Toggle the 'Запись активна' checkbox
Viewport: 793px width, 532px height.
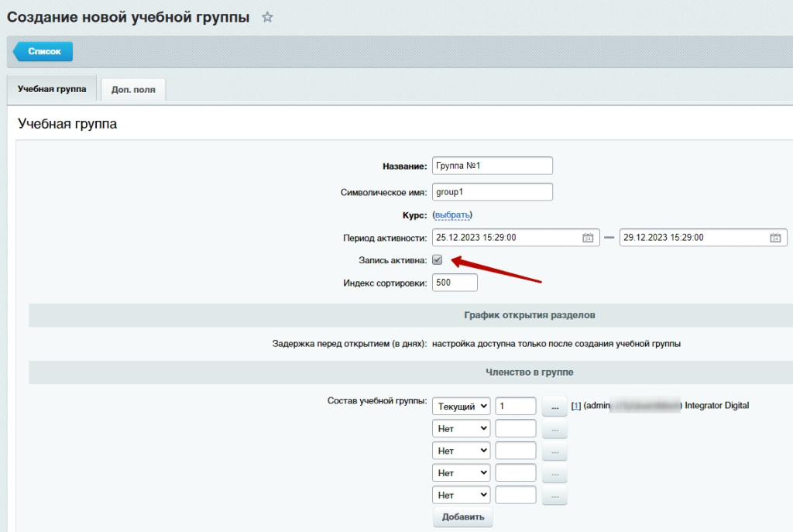[x=438, y=260]
